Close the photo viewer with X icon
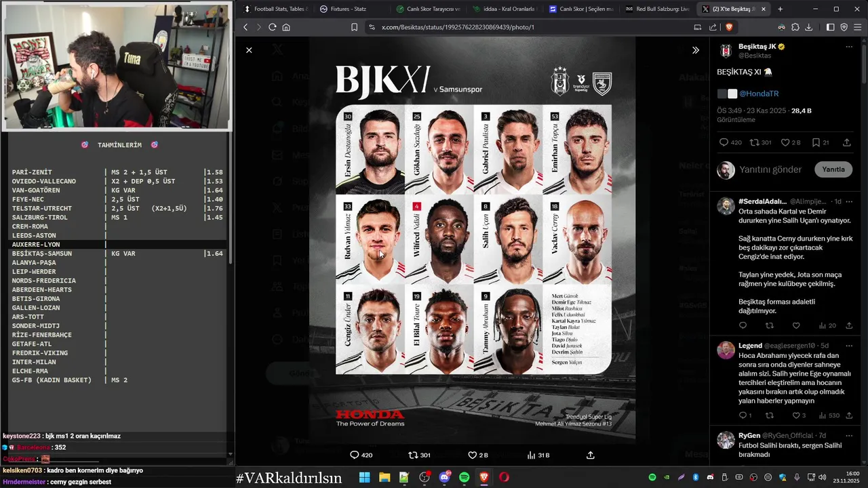 pos(249,50)
